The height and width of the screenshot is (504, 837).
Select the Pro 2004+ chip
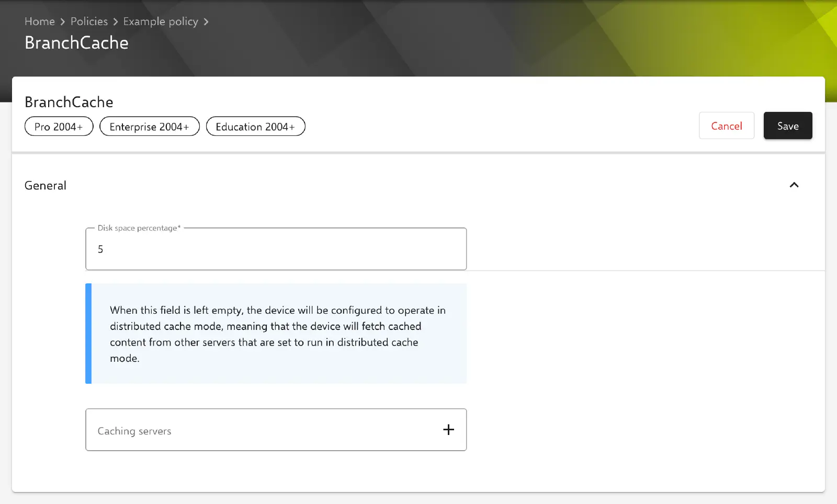(59, 127)
